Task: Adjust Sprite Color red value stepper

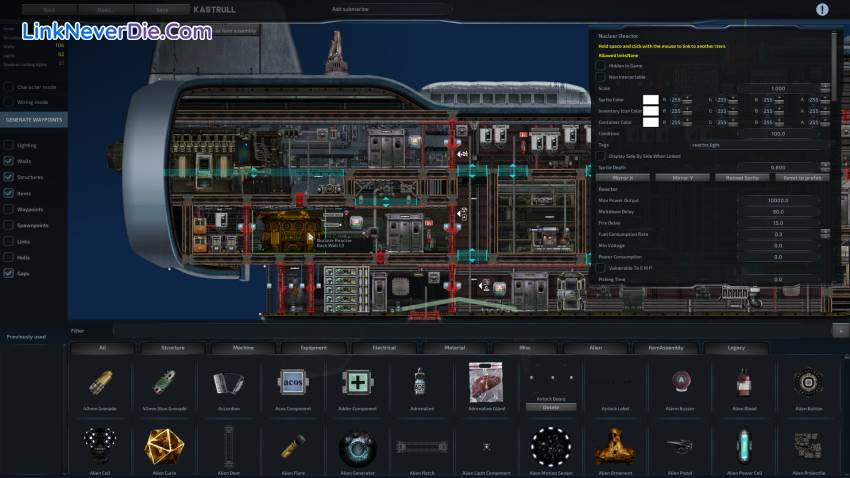Action: click(x=687, y=100)
